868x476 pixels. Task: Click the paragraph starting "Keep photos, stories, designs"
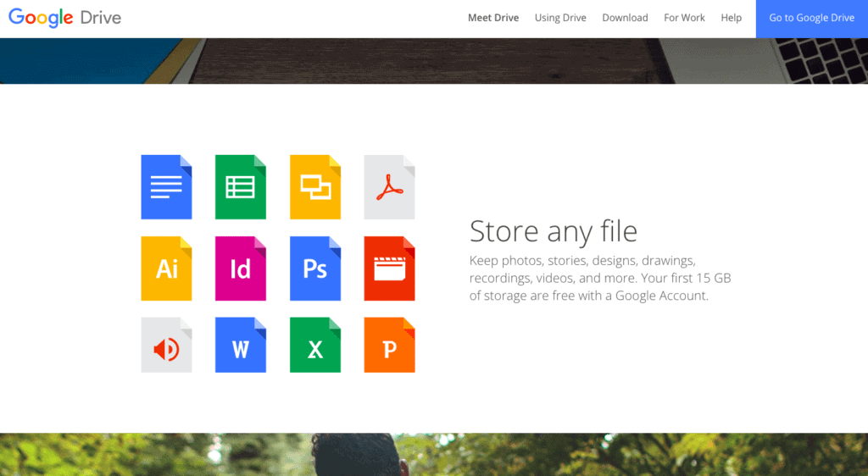600,278
